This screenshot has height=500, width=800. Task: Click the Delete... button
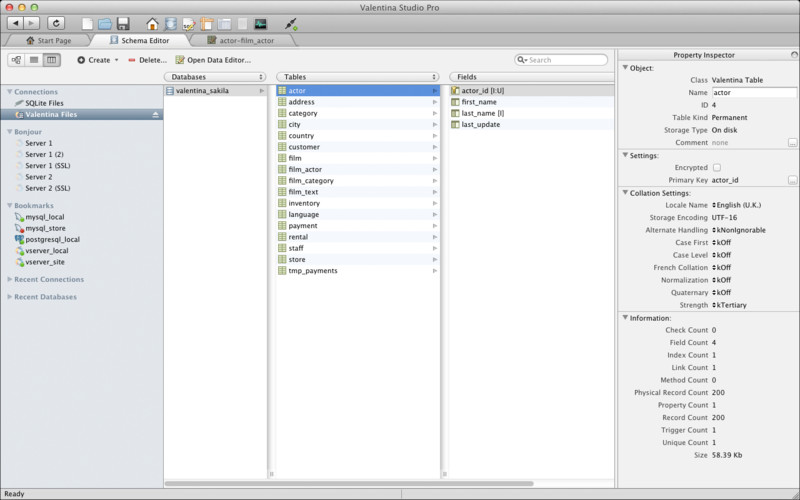tap(147, 60)
